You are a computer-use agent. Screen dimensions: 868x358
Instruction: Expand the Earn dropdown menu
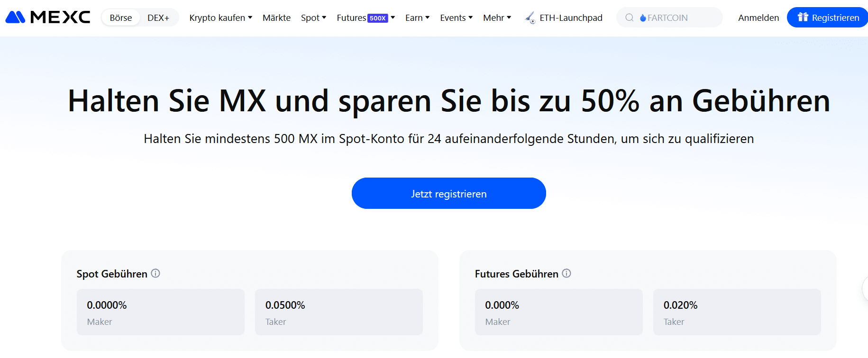click(x=418, y=18)
